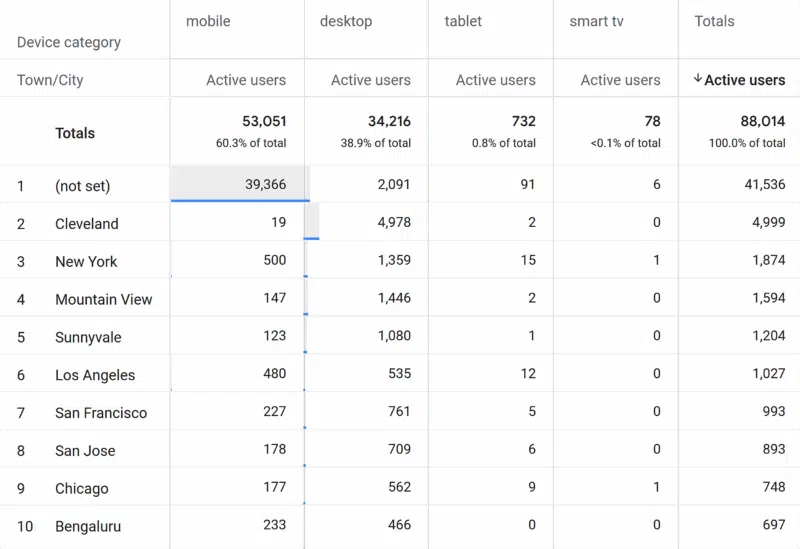Select the Device category header label
Image resolution: width=800 pixels, height=549 pixels.
(69, 42)
